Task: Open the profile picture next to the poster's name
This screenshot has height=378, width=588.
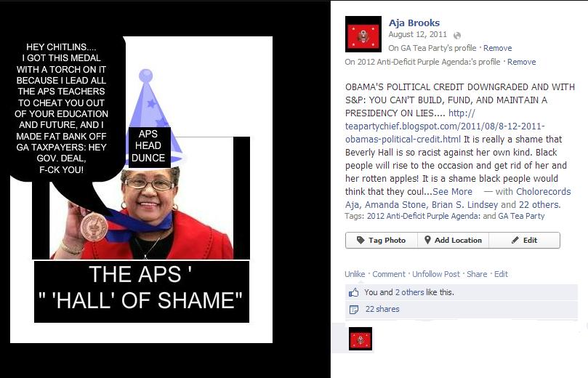Action: pyautogui.click(x=363, y=34)
